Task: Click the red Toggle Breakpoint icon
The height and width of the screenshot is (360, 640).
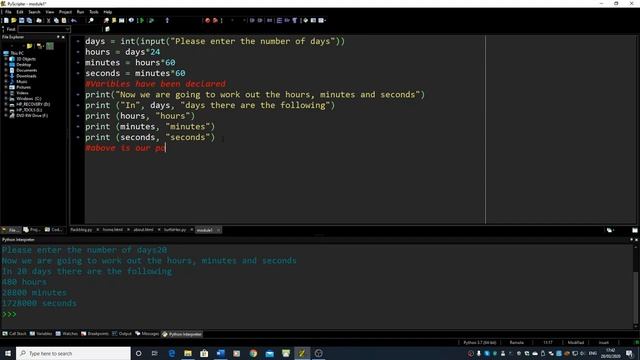Action: tap(207, 20)
